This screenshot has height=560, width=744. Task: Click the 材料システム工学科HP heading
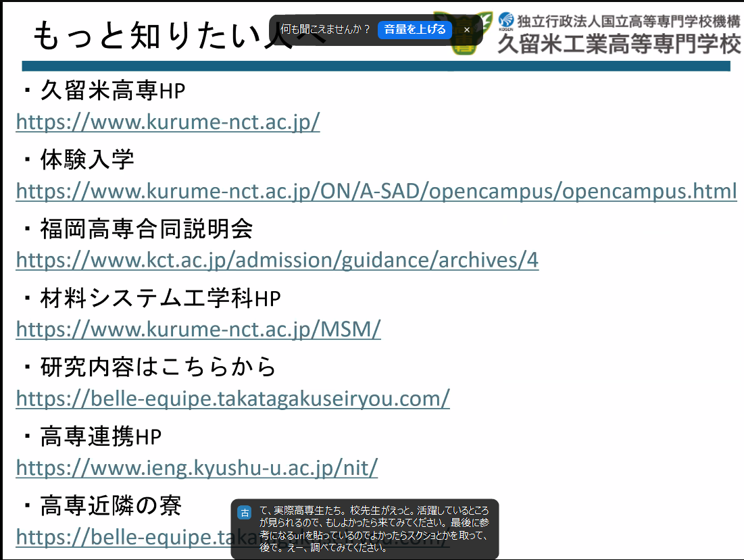pyautogui.click(x=159, y=299)
